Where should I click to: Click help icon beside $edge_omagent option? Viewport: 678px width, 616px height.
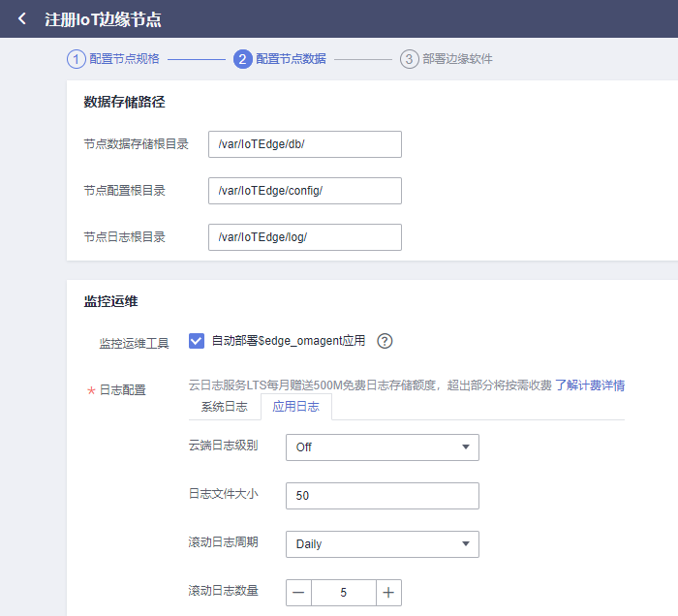click(x=385, y=341)
